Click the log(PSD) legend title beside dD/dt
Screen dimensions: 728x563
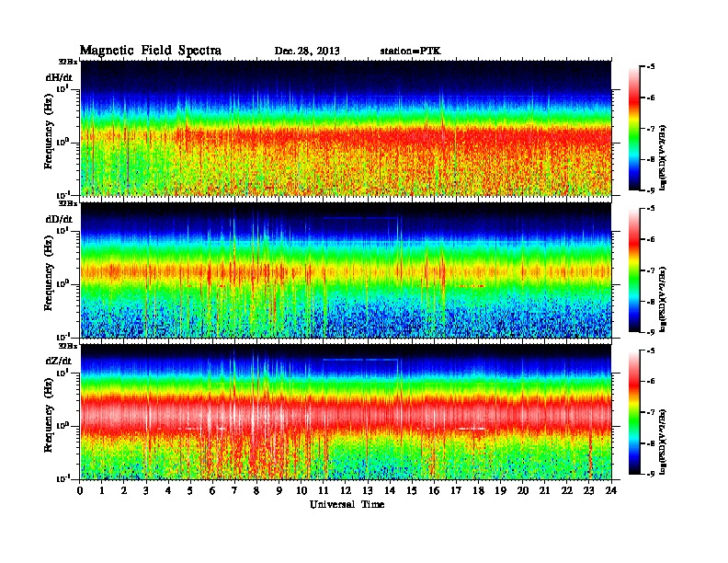click(x=663, y=299)
